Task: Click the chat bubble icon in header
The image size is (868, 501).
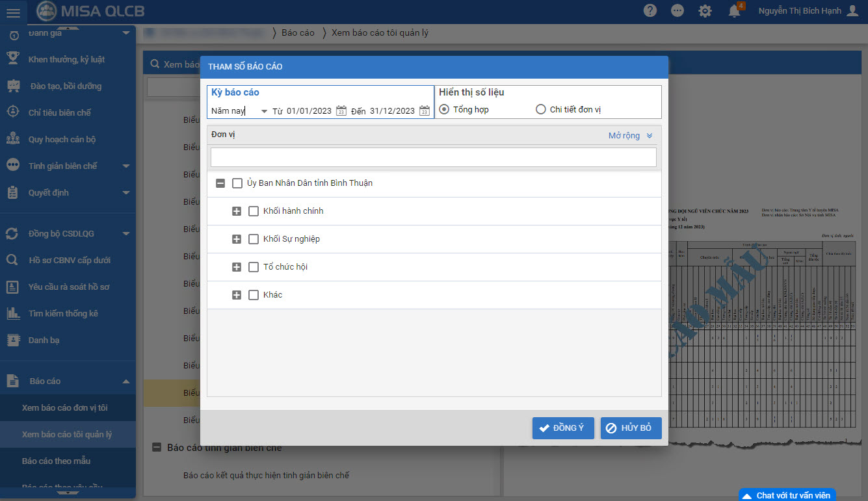Action: (x=677, y=11)
